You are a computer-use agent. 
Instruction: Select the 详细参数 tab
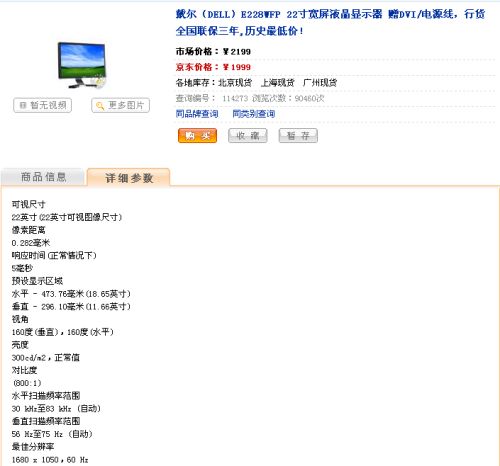click(129, 178)
